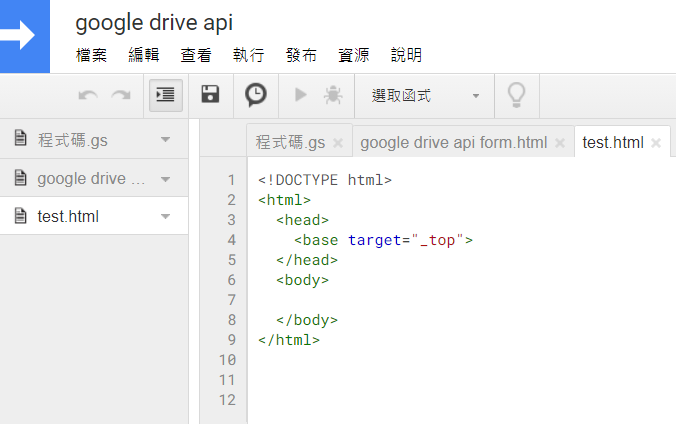The height and width of the screenshot is (424, 676).
Task: Click the redo arrow icon
Action: point(121,95)
